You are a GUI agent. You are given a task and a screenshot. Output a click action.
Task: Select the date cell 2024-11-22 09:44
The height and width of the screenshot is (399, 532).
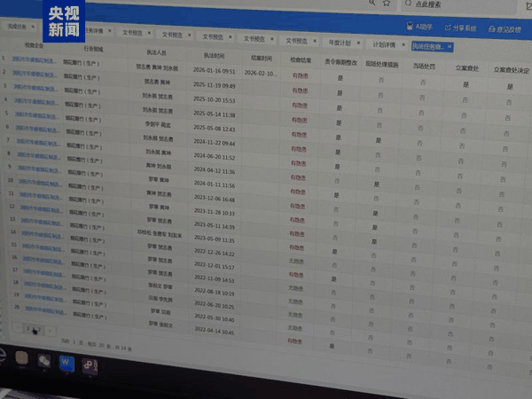pyautogui.click(x=214, y=143)
